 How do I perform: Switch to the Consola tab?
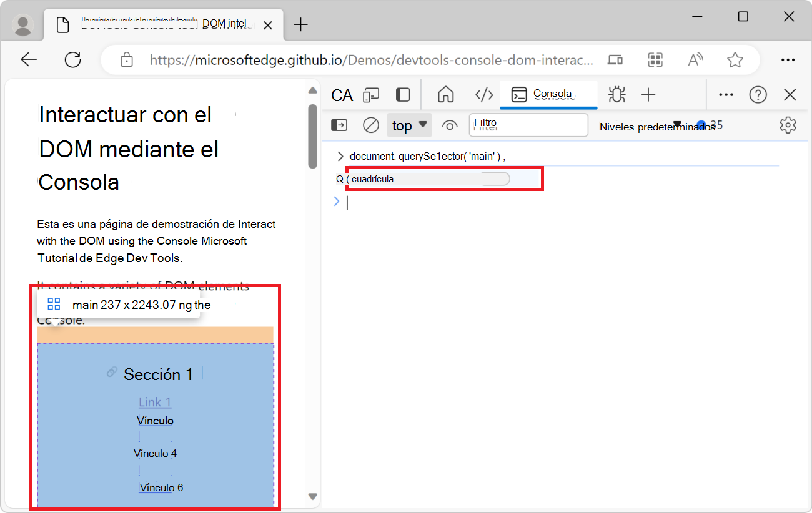[x=548, y=95]
